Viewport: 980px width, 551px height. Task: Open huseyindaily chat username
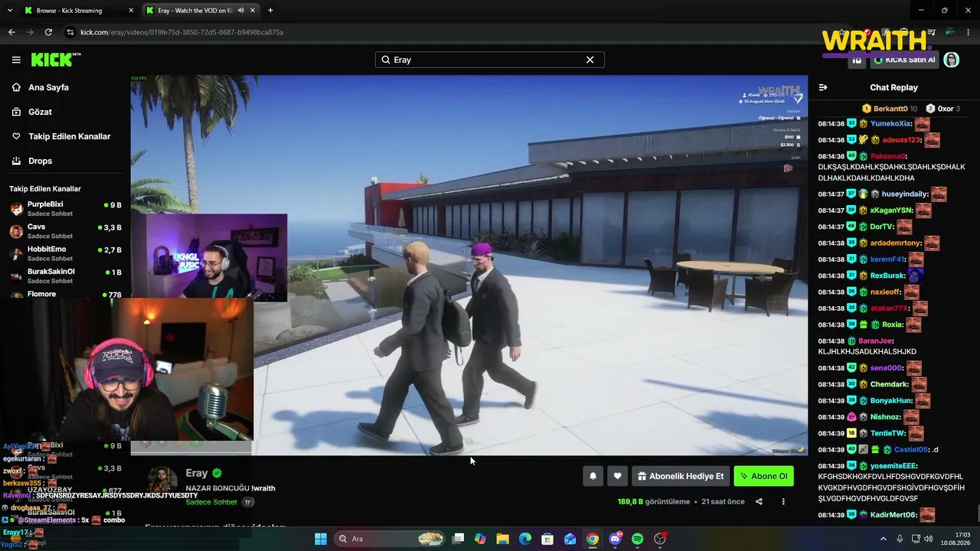(905, 194)
